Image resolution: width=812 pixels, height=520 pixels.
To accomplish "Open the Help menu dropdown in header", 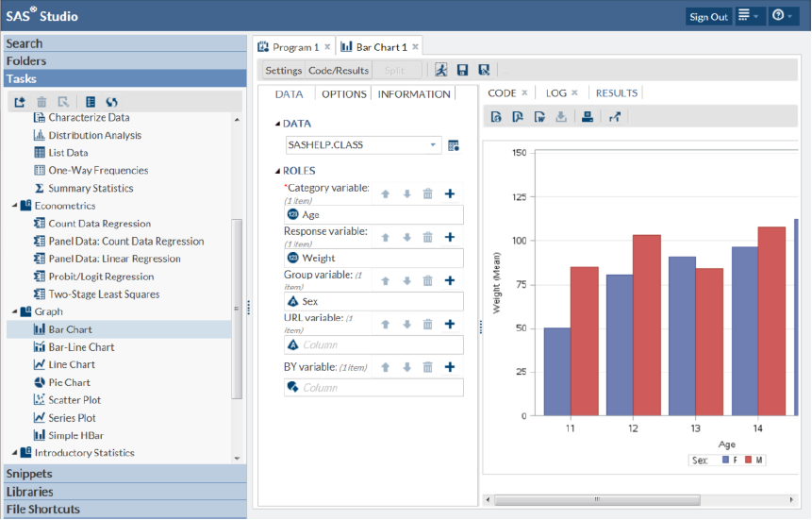I will pos(784,16).
